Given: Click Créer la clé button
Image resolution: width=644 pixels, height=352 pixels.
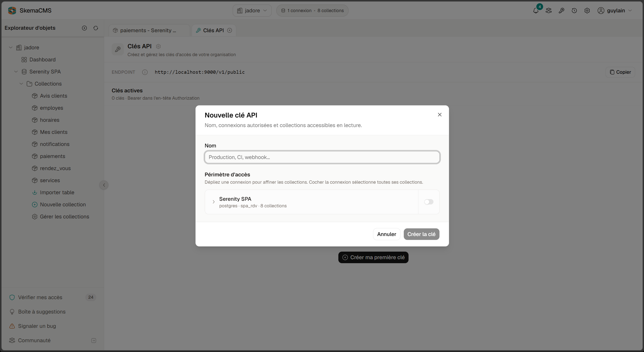Looking at the screenshot, I should coord(421,234).
